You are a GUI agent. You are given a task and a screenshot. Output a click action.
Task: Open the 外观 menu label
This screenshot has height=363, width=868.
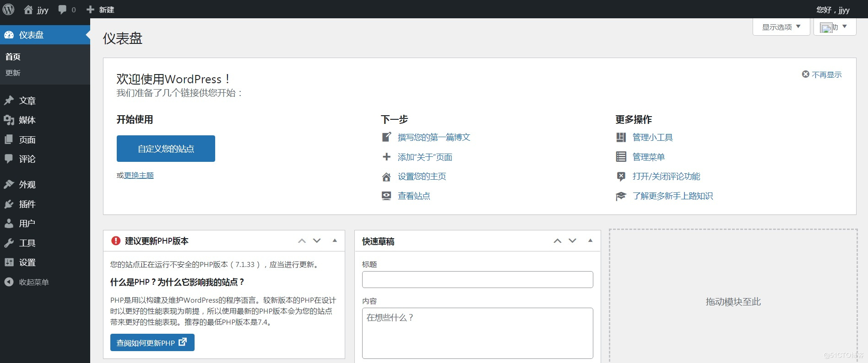coord(27,184)
